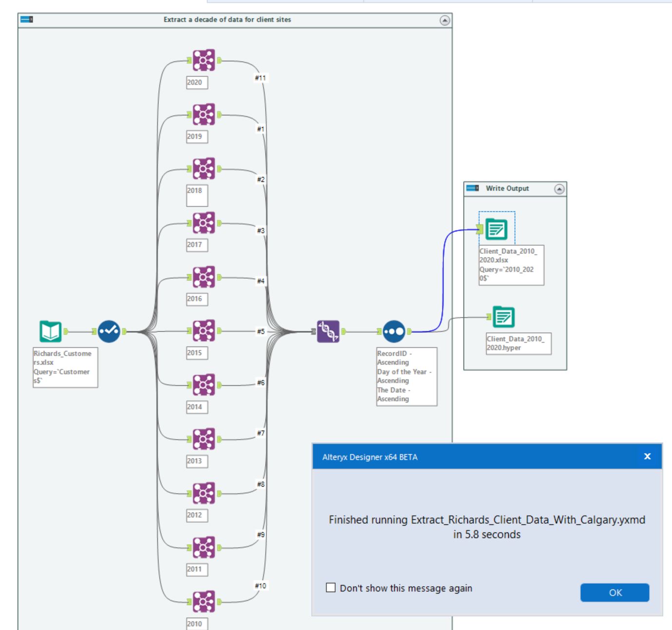Click the macro tool labeled 2014
Screen dimensions: 672x630
204,385
